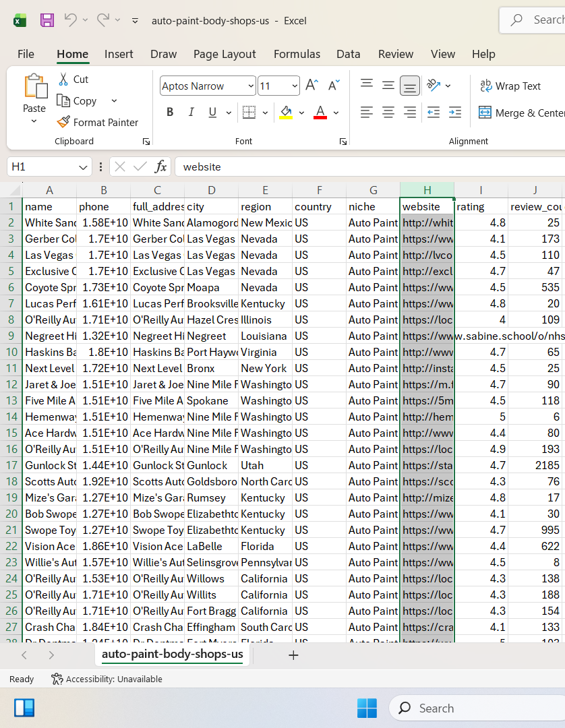Image resolution: width=565 pixels, height=728 pixels.
Task: Click the Paste clipboard icon
Action: coord(35,86)
